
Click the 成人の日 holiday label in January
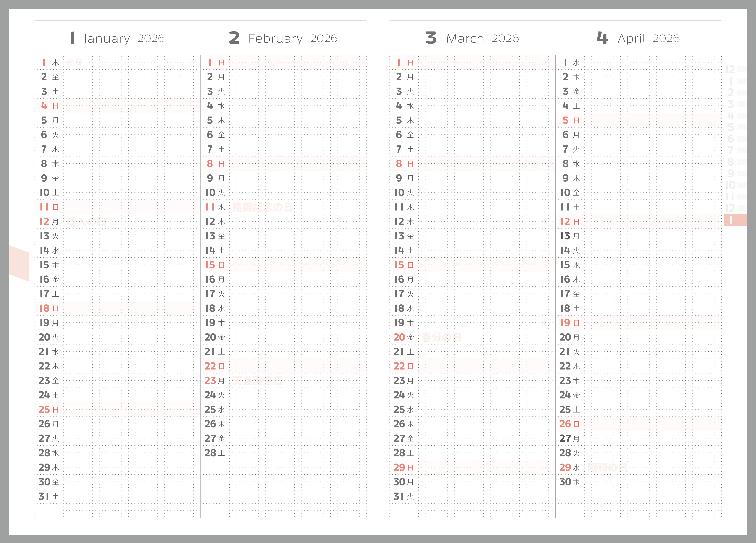pyautogui.click(x=87, y=221)
